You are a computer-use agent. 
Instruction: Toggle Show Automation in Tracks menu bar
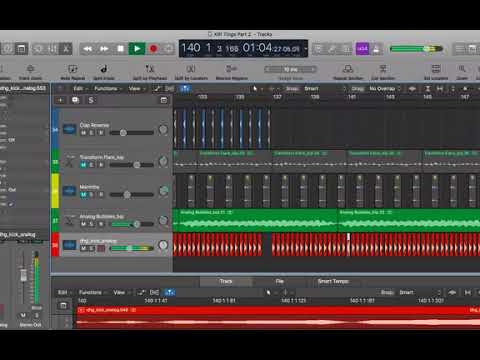157,89
